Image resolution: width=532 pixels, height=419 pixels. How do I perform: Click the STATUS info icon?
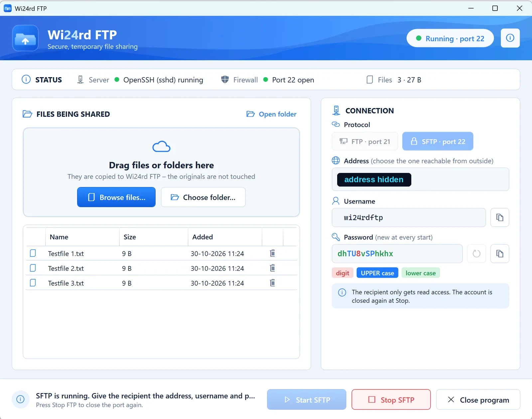[x=26, y=79]
